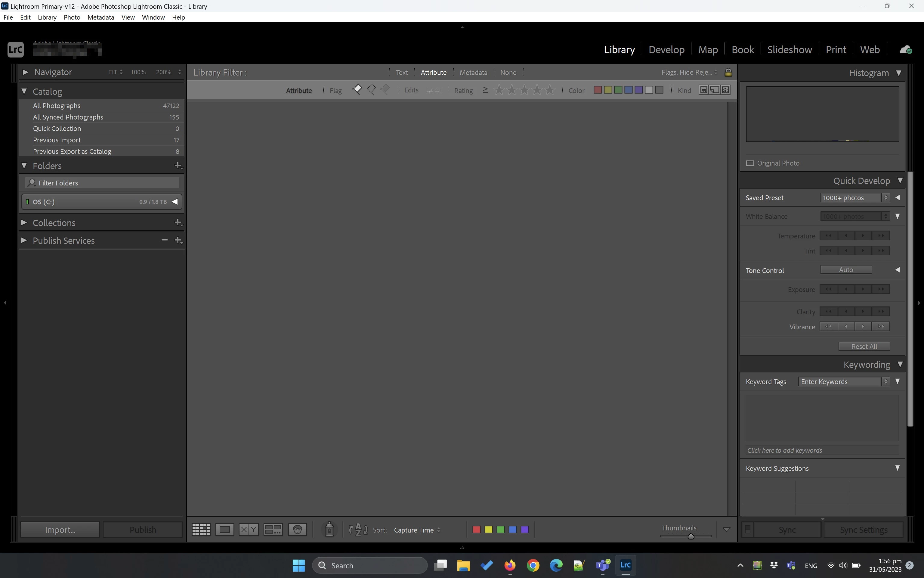Switch to Grid view icon
Image resolution: width=924 pixels, height=578 pixels.
201,530
